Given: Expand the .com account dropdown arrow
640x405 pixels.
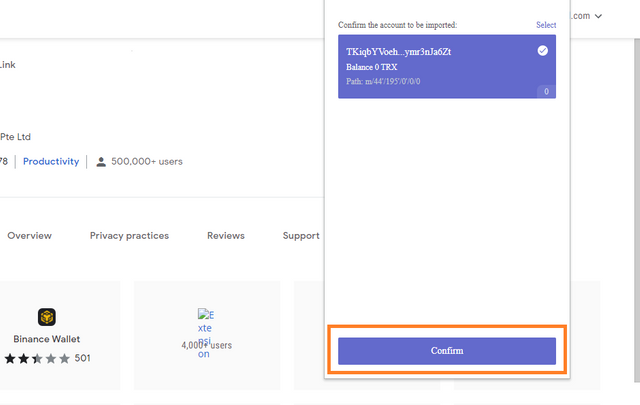Looking at the screenshot, I should coord(598,16).
